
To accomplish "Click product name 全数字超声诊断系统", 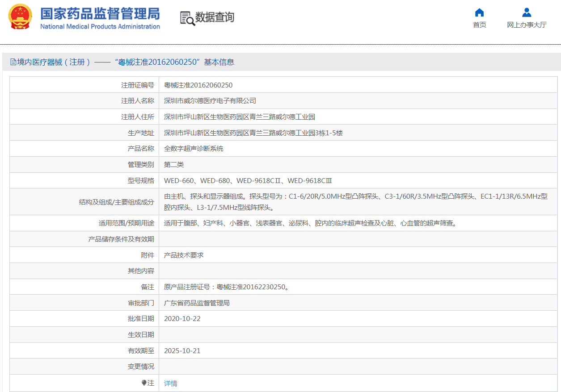I will click(x=194, y=148).
